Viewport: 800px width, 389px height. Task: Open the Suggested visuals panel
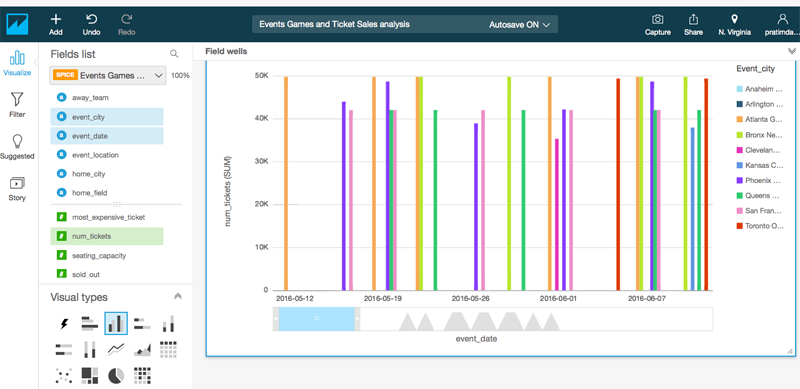[17, 147]
